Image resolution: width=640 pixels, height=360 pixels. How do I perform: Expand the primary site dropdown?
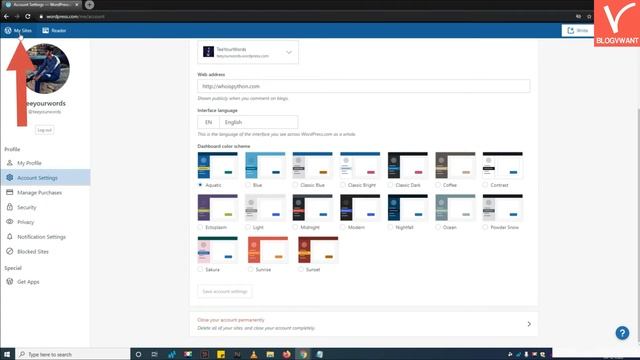[x=248, y=52]
